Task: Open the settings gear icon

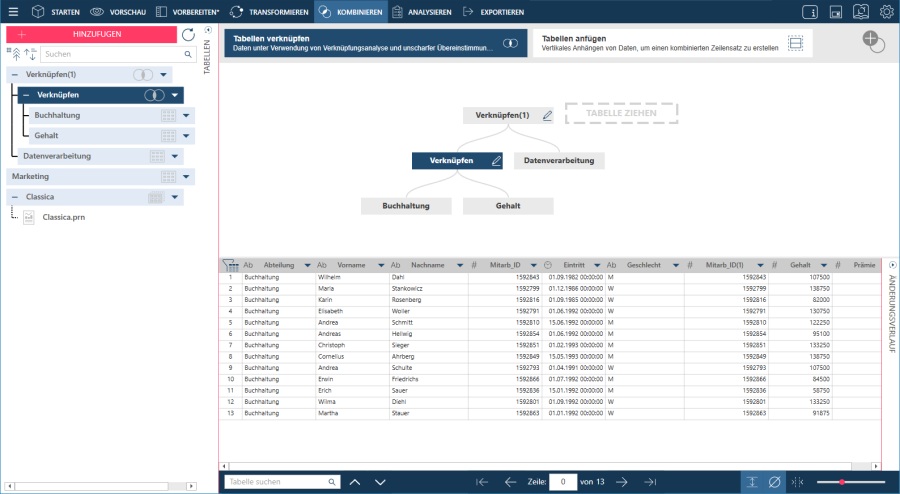Action: tap(886, 12)
